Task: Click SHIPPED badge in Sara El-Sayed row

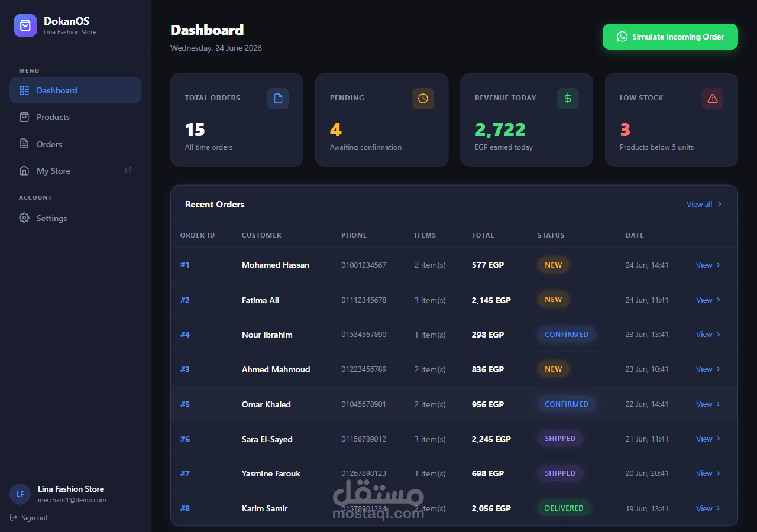Action: click(x=560, y=439)
